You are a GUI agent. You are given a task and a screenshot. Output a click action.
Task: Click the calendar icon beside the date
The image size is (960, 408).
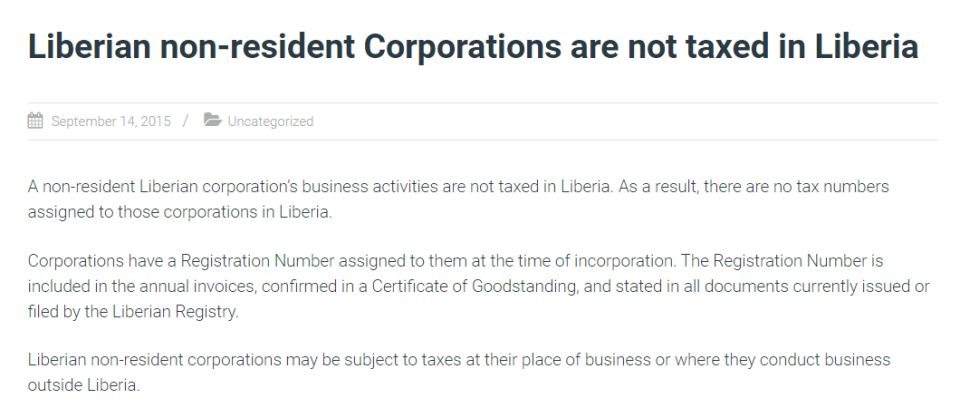coord(35,121)
